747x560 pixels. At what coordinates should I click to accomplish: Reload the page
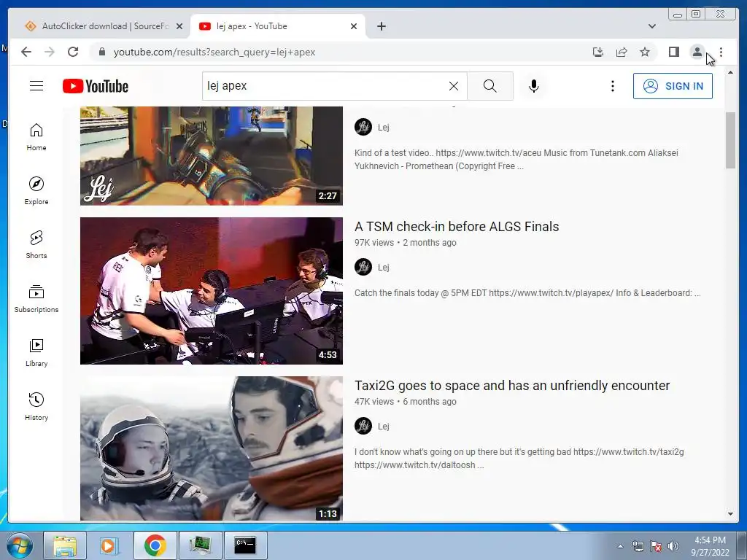73,52
